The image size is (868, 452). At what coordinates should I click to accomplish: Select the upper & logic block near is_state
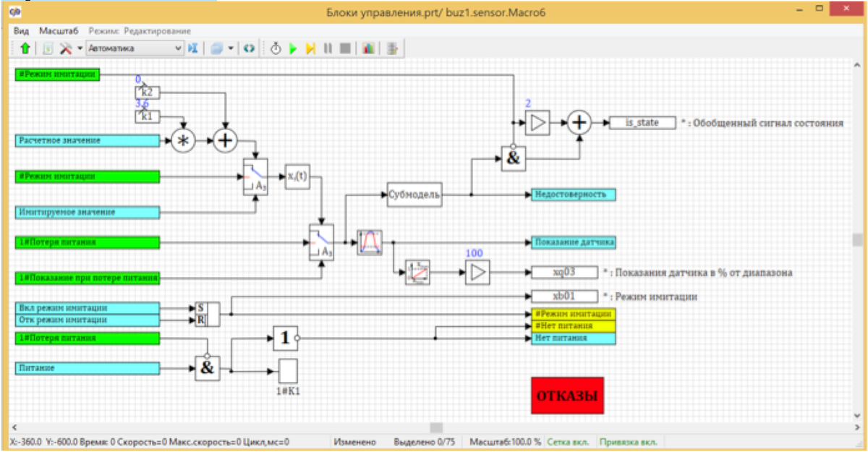coord(514,158)
